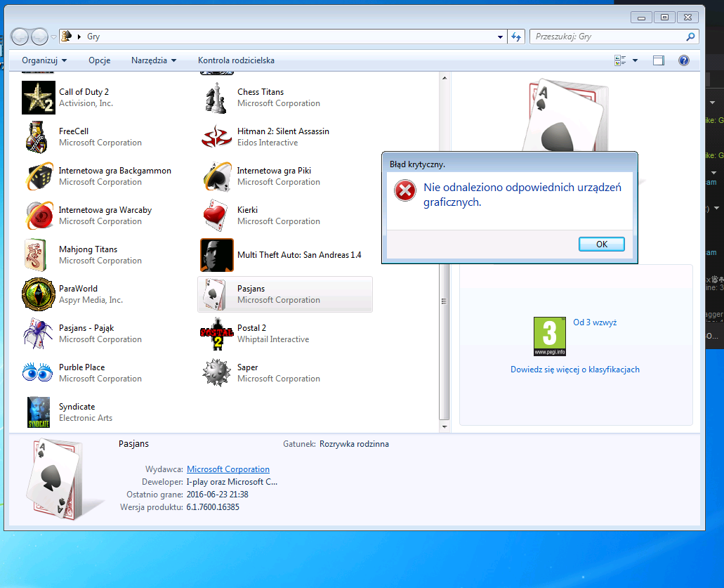This screenshot has height=588, width=724.
Task: Click the ParaWorld game icon
Action: pos(39,294)
